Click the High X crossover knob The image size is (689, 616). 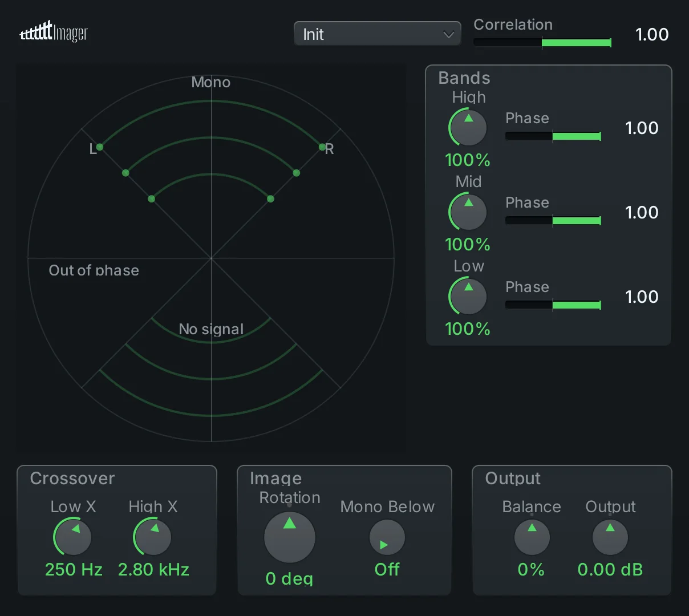click(x=153, y=537)
